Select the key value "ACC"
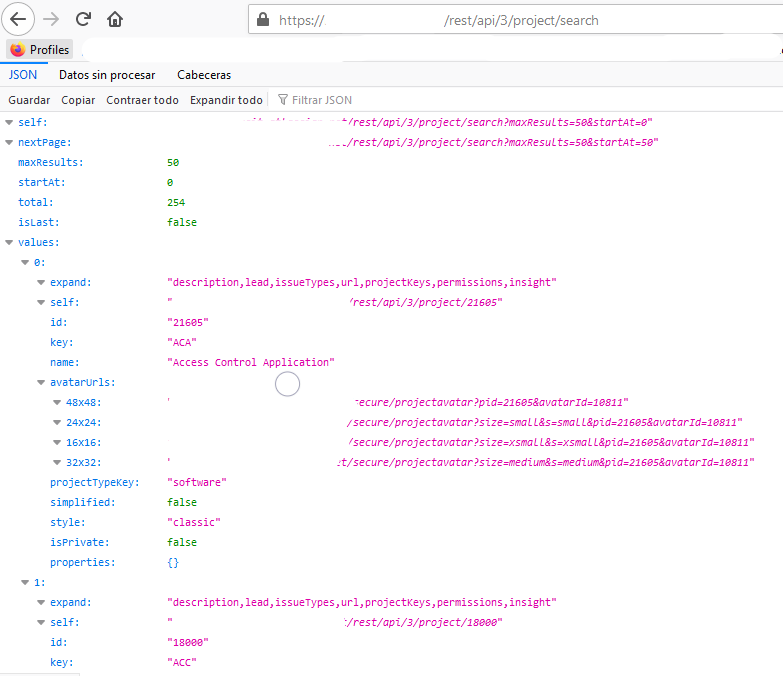783x676 pixels. point(182,663)
